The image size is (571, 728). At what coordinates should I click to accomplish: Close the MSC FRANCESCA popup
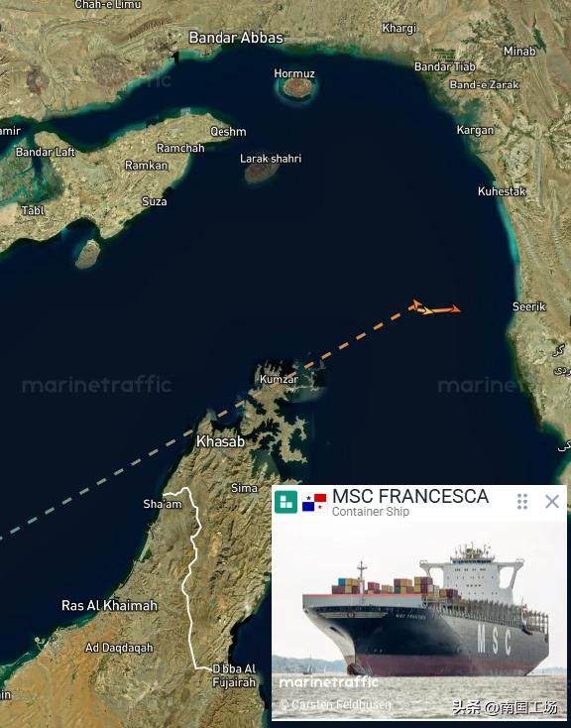[552, 502]
